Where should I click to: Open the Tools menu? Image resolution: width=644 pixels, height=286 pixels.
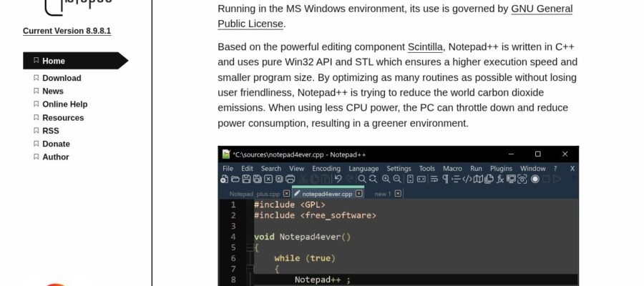click(x=426, y=169)
